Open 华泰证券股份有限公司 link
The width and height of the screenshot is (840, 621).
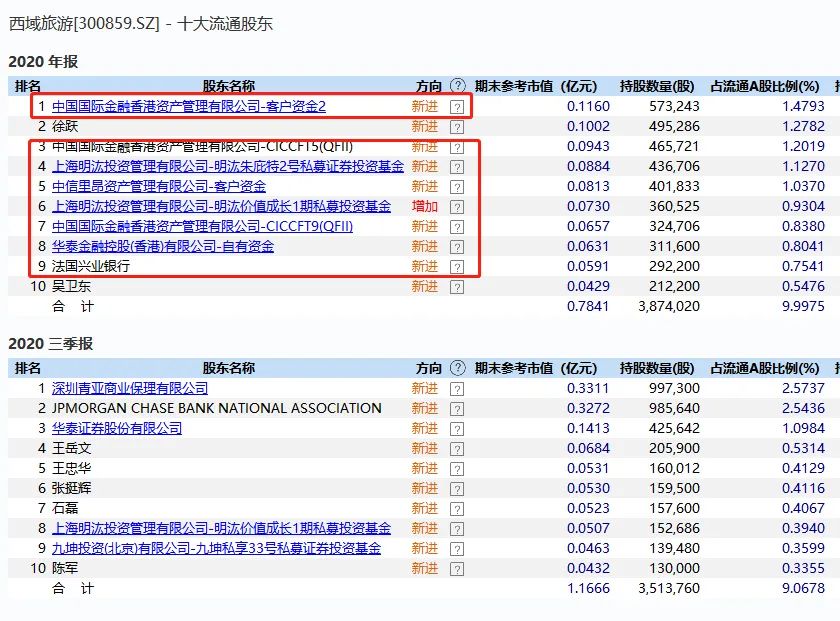(117, 428)
